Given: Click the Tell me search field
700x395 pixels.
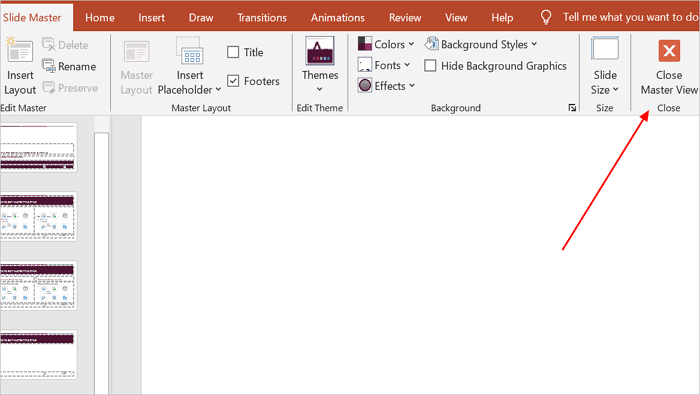Looking at the screenshot, I should pyautogui.click(x=630, y=17).
